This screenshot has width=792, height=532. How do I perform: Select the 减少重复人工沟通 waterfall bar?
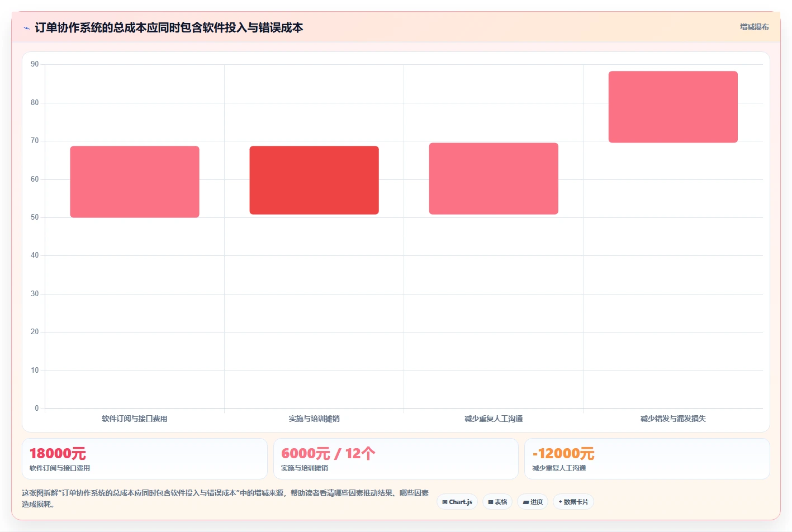point(494,178)
